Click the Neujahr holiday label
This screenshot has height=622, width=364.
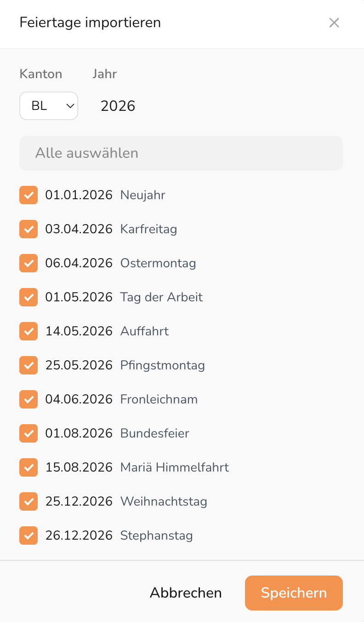[142, 195]
